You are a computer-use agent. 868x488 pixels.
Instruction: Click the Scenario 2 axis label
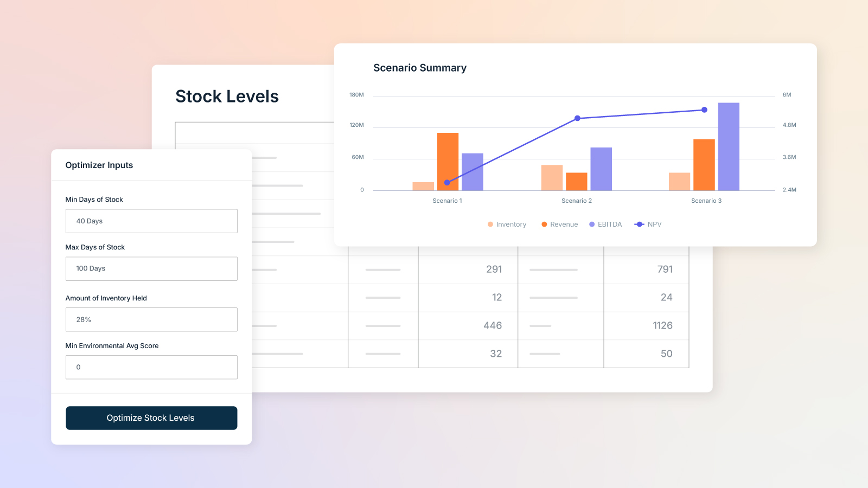click(577, 201)
